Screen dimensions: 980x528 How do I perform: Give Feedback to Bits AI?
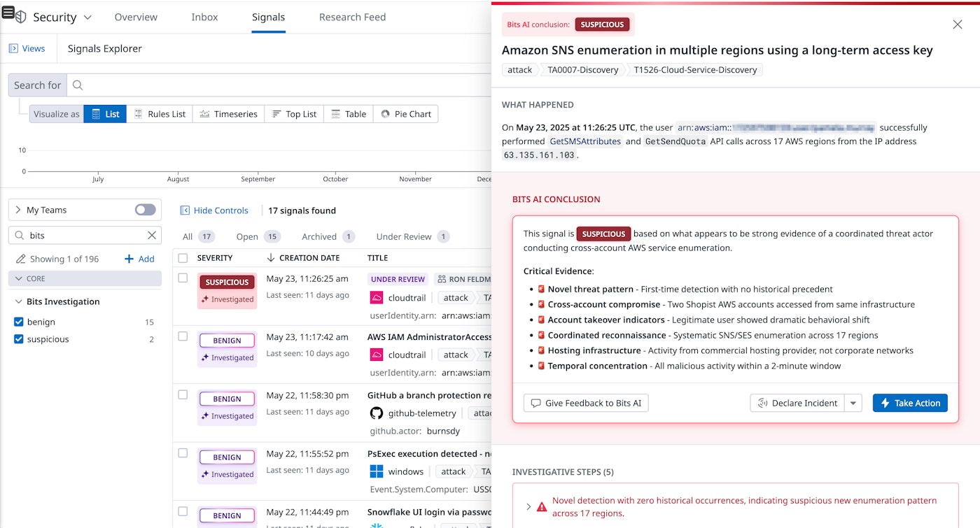(586, 403)
